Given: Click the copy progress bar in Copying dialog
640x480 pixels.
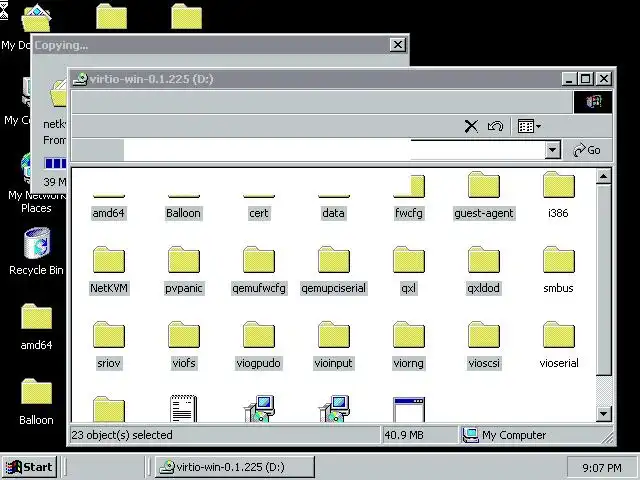Looking at the screenshot, I should 55,164.
